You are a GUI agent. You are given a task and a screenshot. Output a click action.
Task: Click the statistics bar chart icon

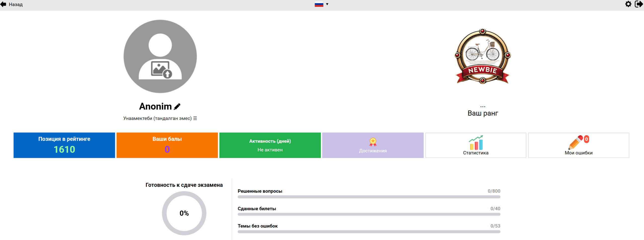click(475, 142)
